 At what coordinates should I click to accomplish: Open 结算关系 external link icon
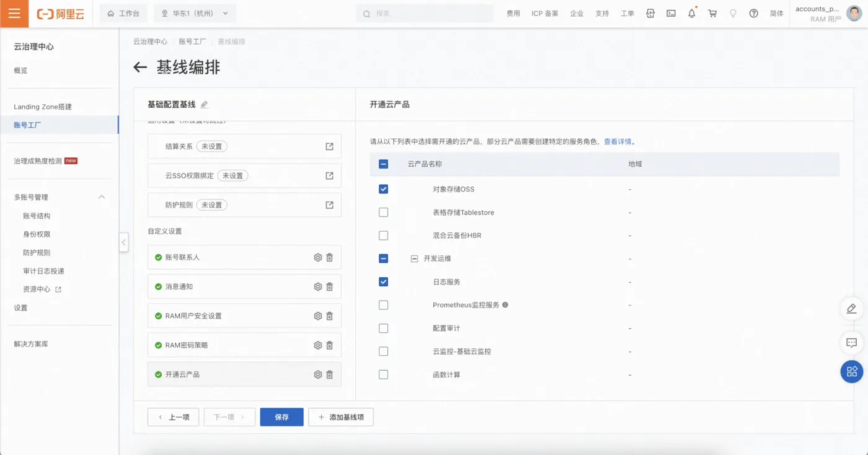click(329, 147)
